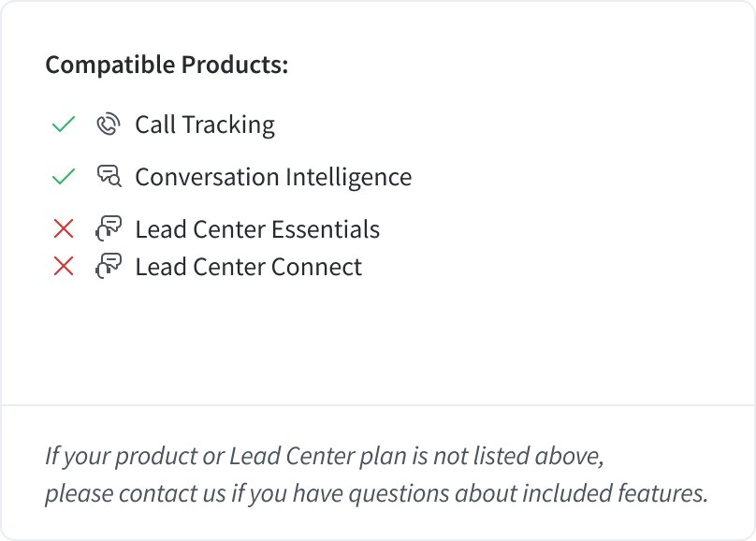Viewport: 756px width, 541px height.
Task: Click red X beside Lead Center Essentials
Action: [64, 228]
